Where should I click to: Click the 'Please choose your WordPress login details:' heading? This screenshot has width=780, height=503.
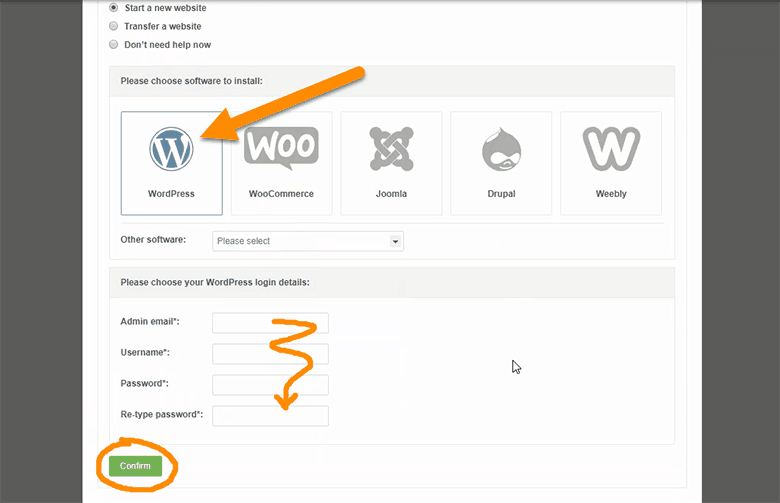point(215,283)
